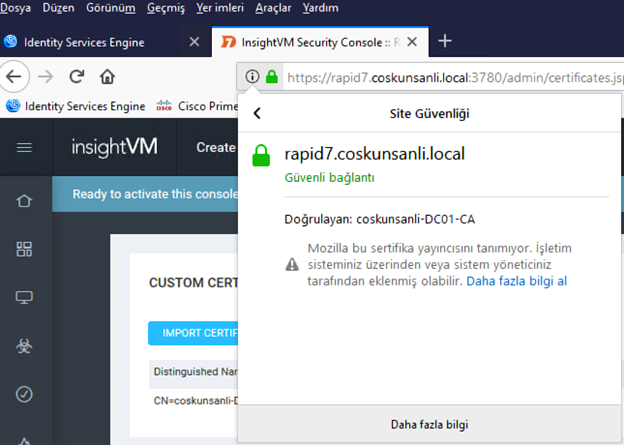Click the CUSTOM CERT section heading

tap(193, 283)
